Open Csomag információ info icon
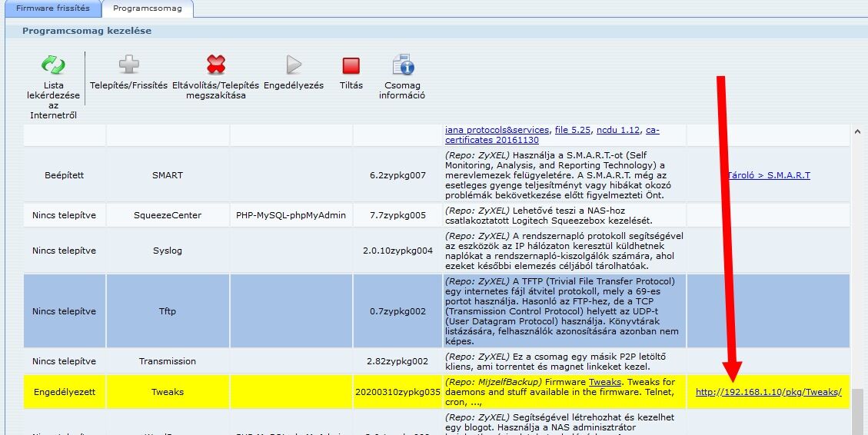 click(x=403, y=65)
